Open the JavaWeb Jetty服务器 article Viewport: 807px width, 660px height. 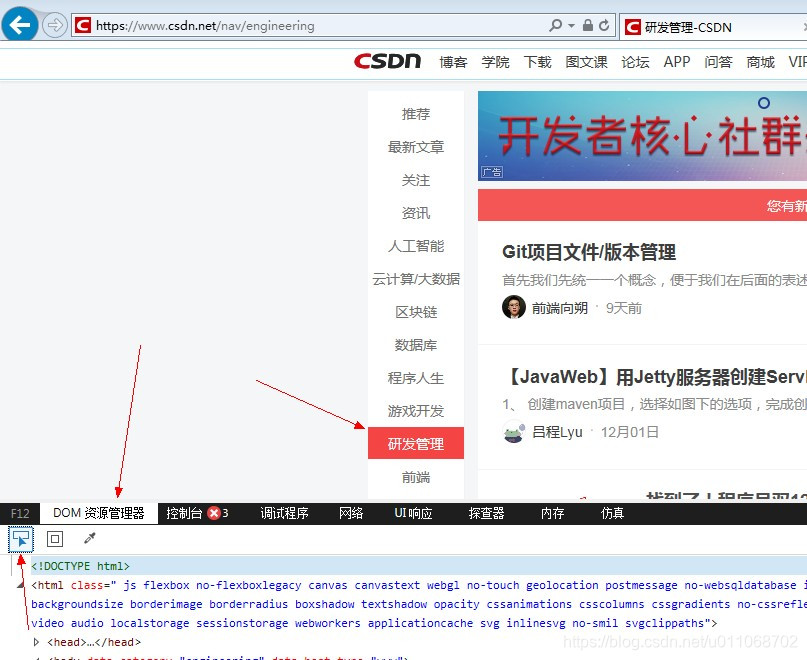[657, 377]
